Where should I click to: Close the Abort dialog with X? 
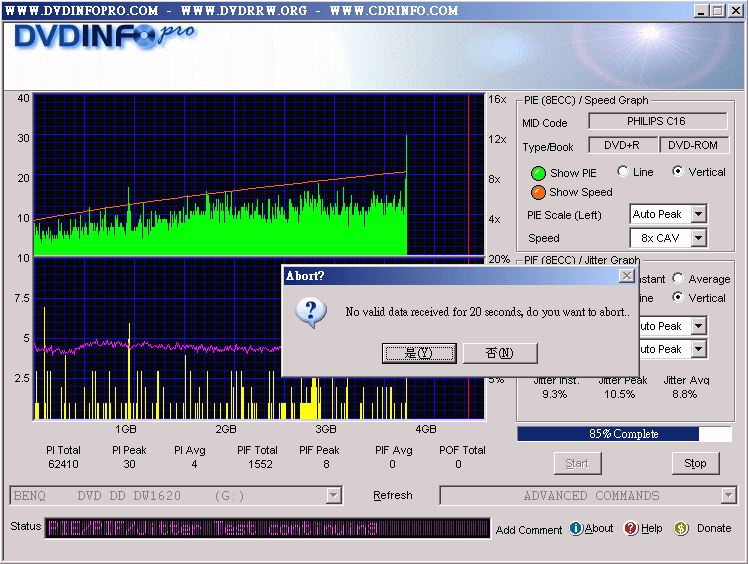(626, 276)
